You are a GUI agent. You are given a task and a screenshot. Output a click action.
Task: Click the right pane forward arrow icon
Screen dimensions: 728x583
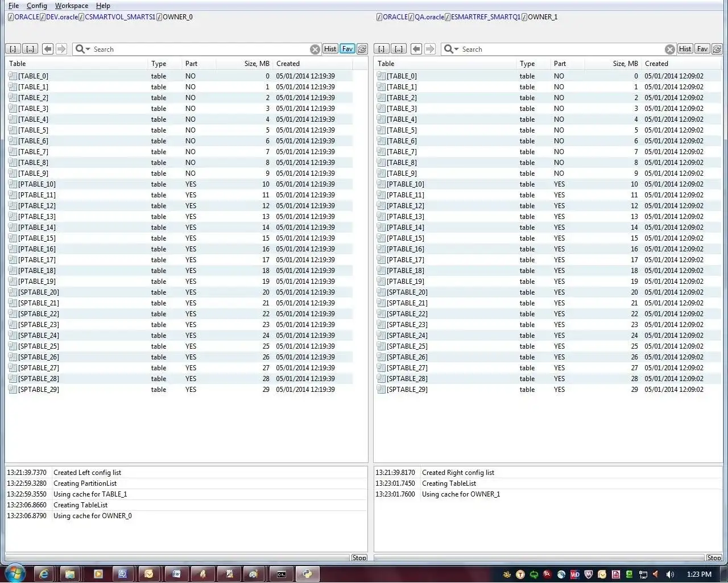tap(430, 49)
